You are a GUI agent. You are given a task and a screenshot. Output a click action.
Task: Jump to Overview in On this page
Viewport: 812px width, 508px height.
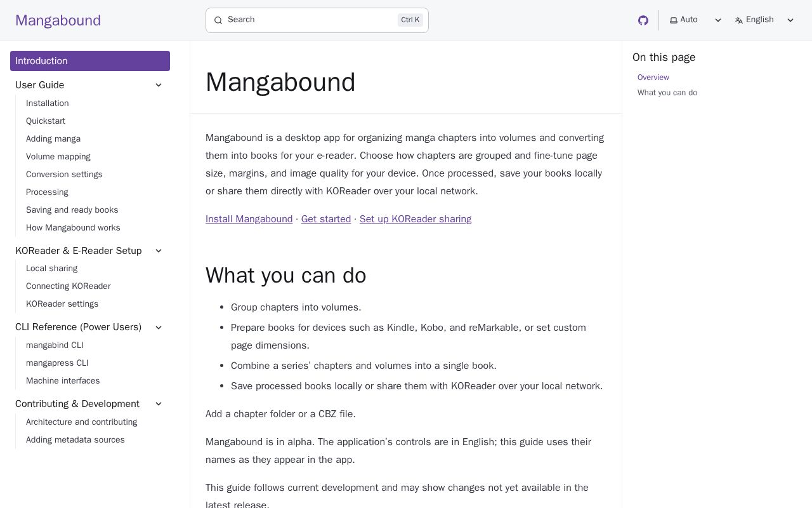[653, 77]
